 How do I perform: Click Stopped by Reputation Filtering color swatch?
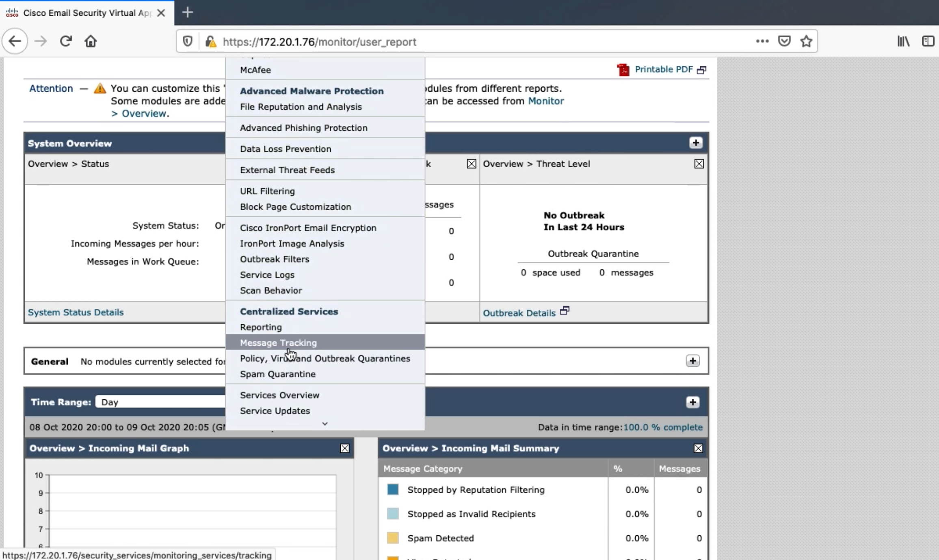pos(393,490)
